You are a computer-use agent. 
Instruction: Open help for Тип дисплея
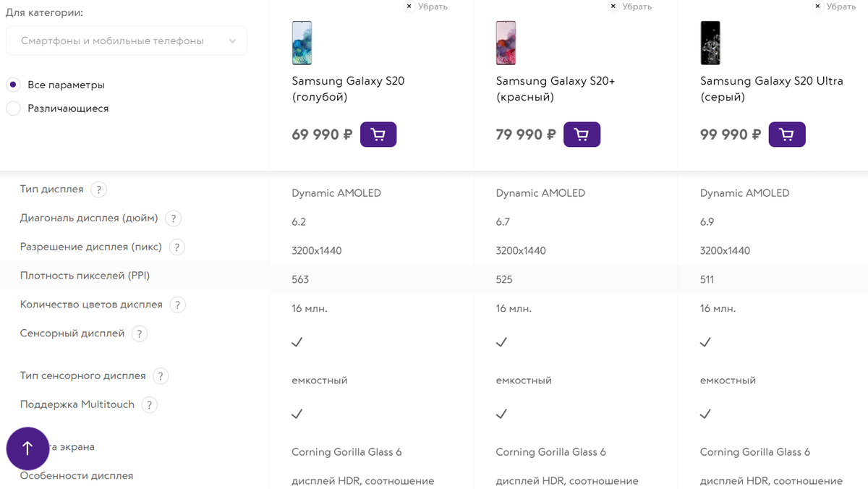pos(99,190)
